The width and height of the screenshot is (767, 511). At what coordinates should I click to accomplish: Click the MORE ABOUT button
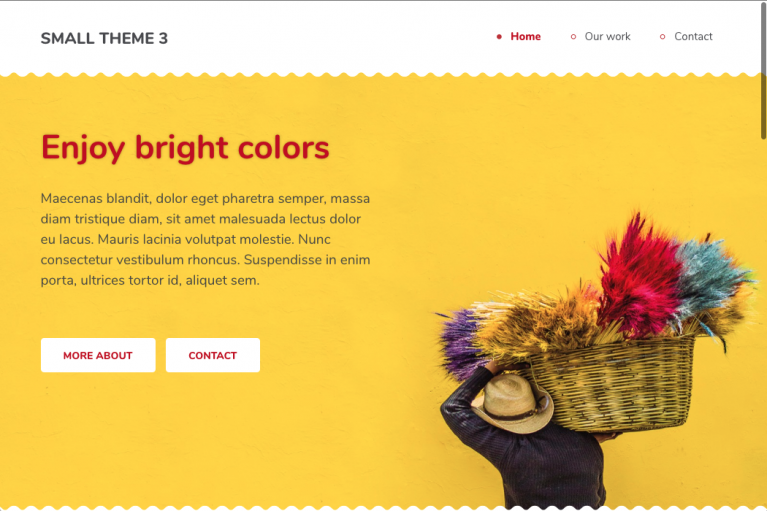[98, 355]
